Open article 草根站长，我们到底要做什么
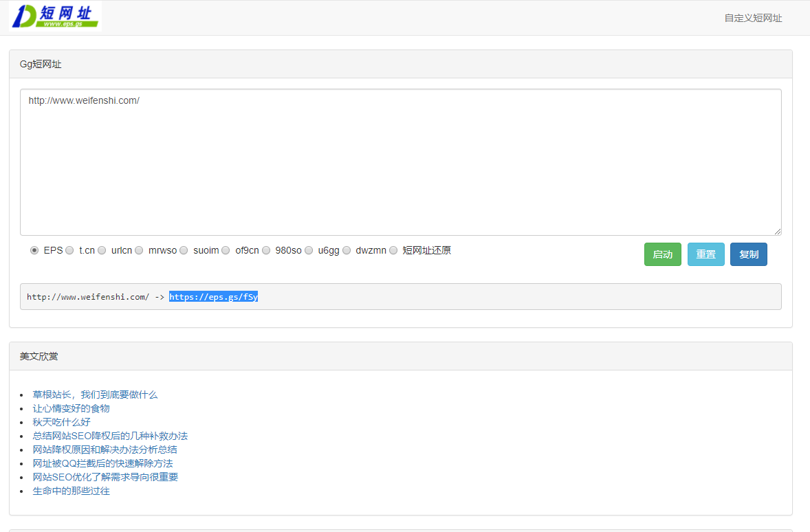The height and width of the screenshot is (532, 810). 94,395
